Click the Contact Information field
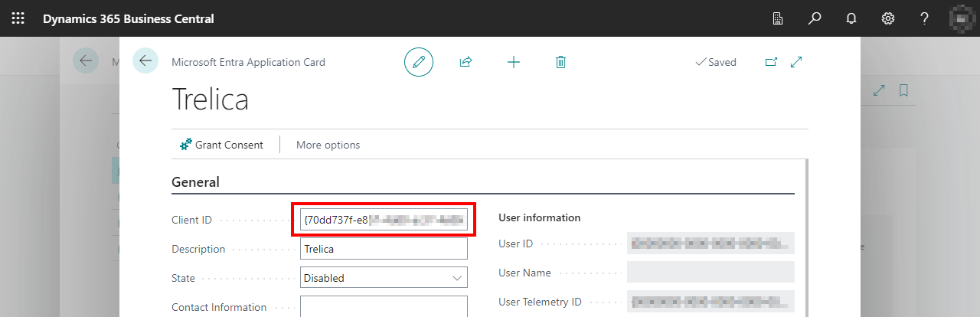 [384, 306]
